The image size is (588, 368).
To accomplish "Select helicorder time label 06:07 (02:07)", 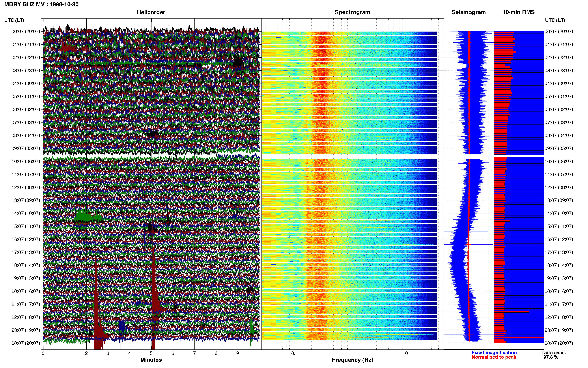I will coord(26,109).
